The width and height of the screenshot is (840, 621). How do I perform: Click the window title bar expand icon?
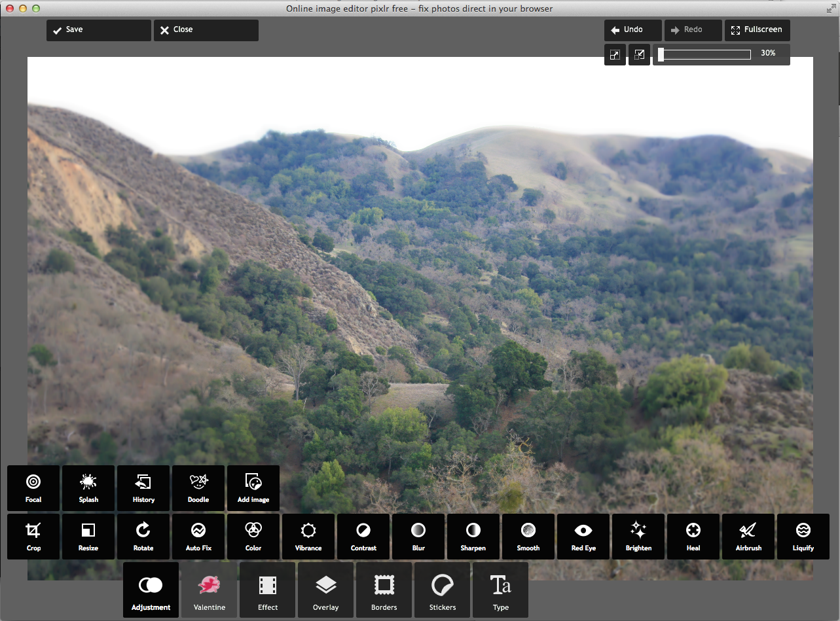coord(831,9)
